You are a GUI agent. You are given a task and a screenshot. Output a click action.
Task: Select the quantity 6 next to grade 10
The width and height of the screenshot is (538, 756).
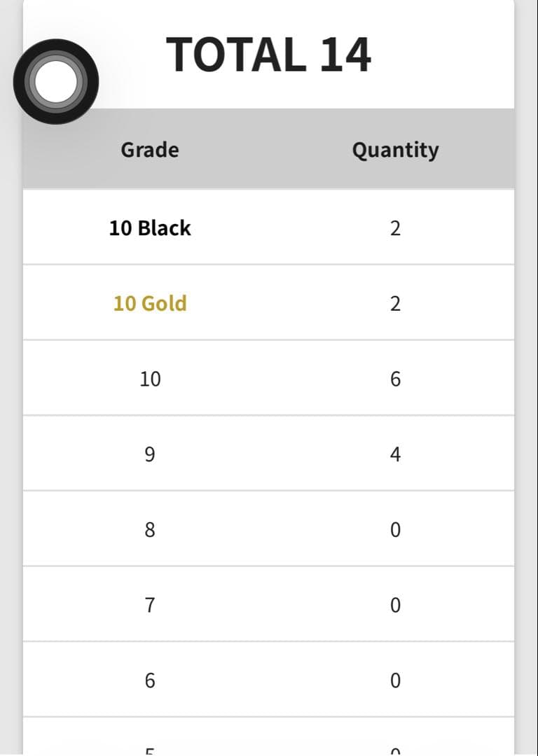pyautogui.click(x=396, y=379)
